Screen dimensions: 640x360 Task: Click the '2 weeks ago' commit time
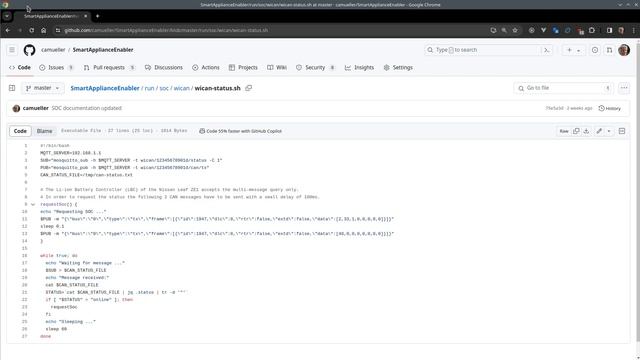point(579,108)
